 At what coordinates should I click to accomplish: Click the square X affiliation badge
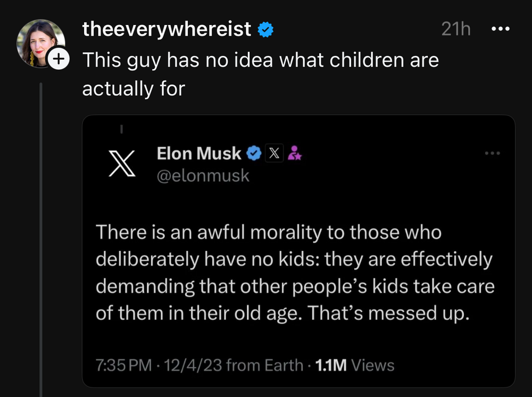click(273, 154)
